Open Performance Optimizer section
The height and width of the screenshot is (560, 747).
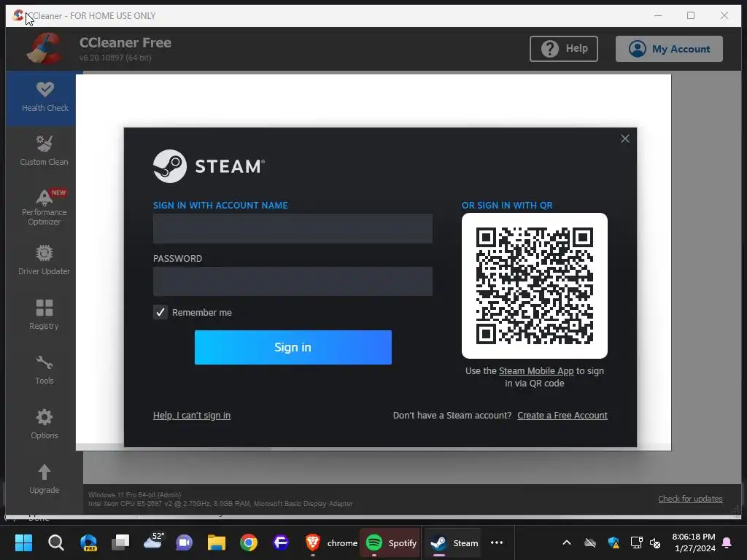tap(44, 208)
